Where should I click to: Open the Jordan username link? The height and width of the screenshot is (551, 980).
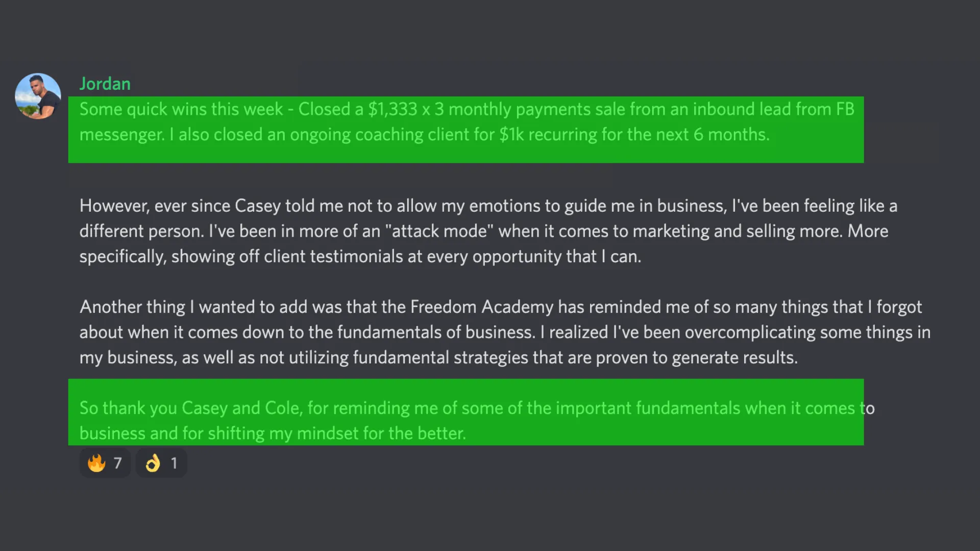click(105, 84)
